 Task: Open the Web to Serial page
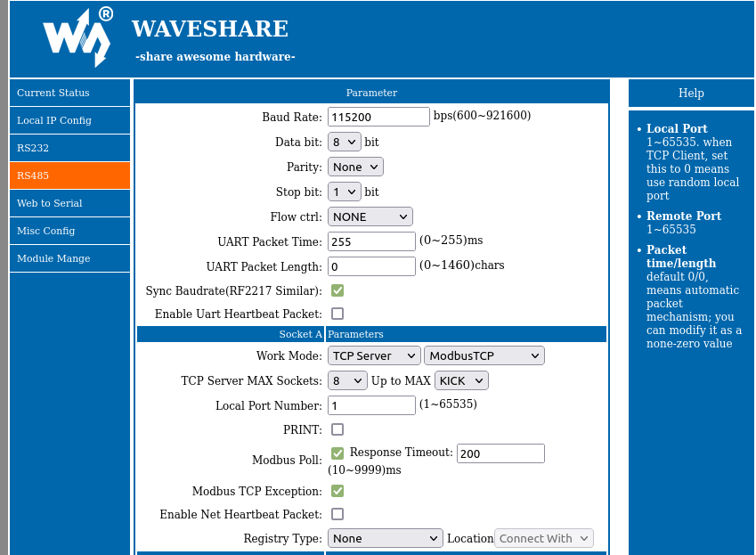click(69, 203)
